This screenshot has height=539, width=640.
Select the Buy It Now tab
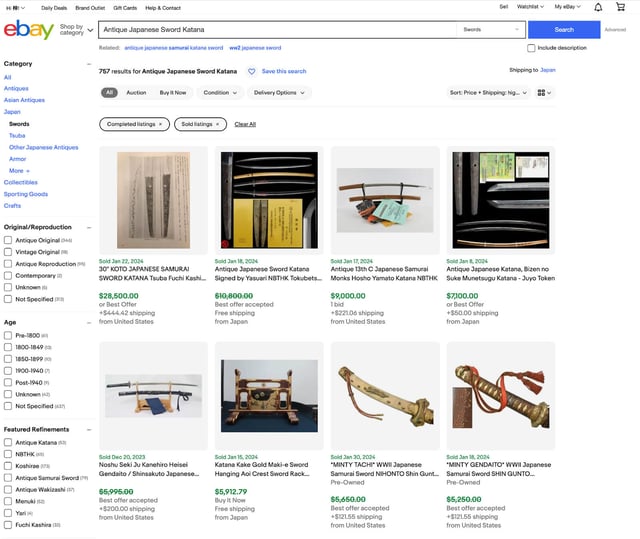tap(173, 93)
